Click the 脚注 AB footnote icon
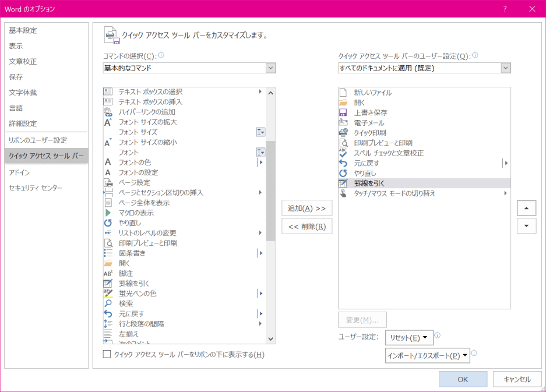 108,273
